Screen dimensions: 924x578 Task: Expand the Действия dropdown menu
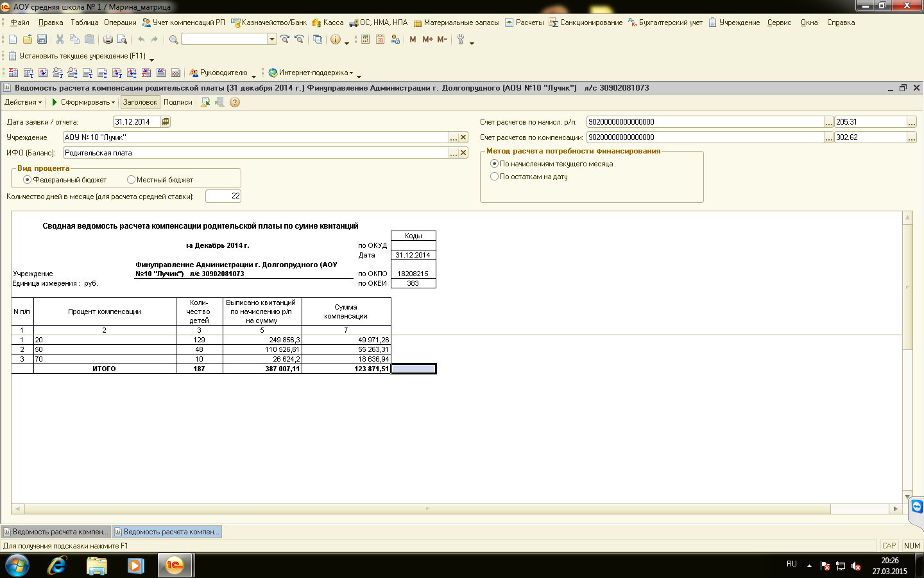(x=23, y=102)
